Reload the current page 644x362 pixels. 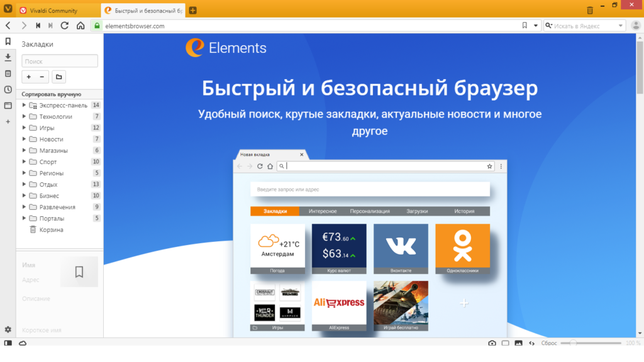coord(65,25)
